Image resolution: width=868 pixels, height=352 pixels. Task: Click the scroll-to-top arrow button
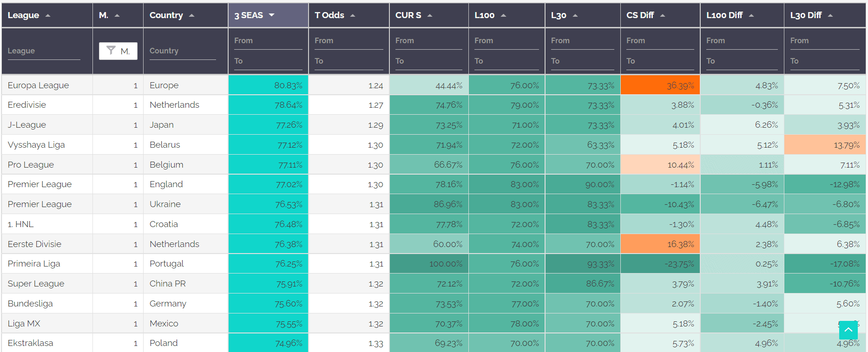coord(848,330)
